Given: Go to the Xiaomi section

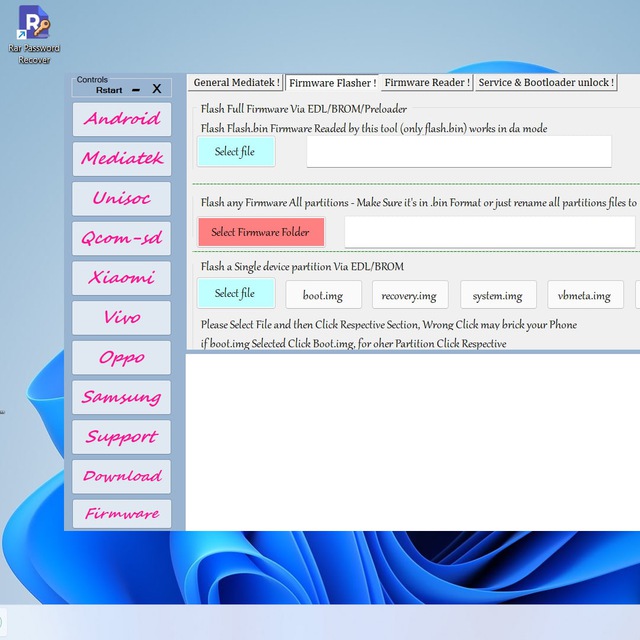Looking at the screenshot, I should coord(122,278).
